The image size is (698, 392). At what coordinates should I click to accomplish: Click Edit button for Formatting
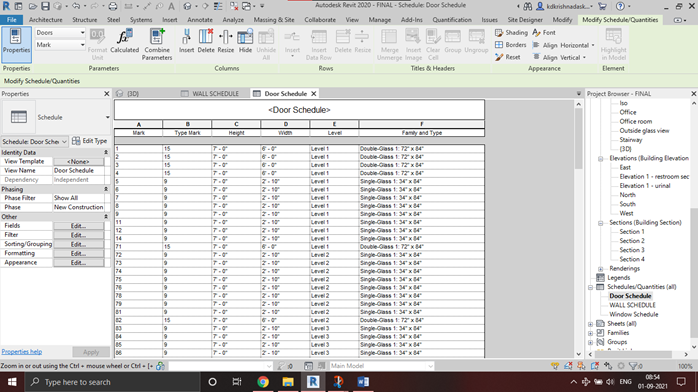[78, 253]
